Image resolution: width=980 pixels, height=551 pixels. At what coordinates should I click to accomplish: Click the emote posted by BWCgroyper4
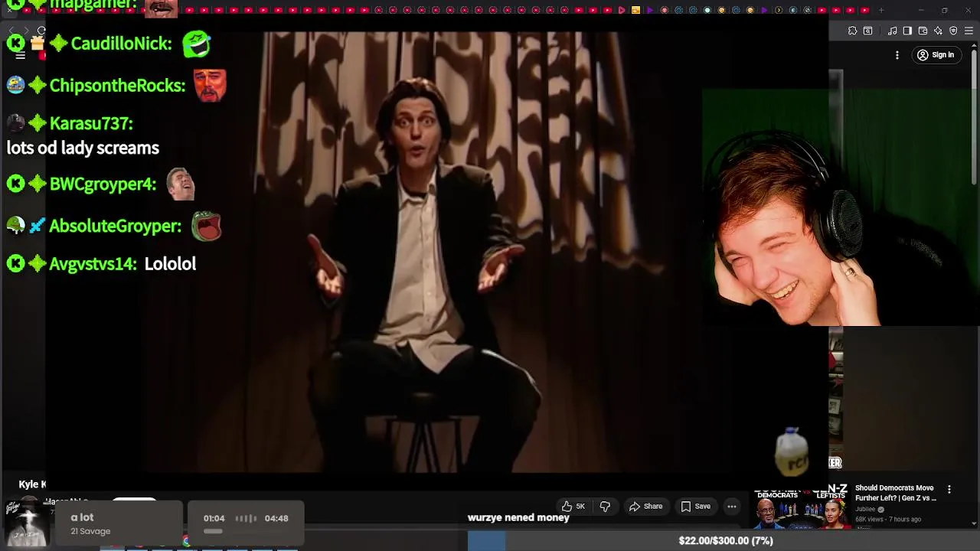[x=181, y=184]
